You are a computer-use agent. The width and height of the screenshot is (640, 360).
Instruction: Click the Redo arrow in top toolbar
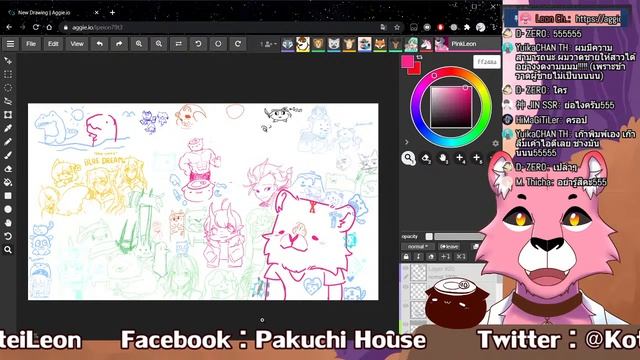coord(119,44)
